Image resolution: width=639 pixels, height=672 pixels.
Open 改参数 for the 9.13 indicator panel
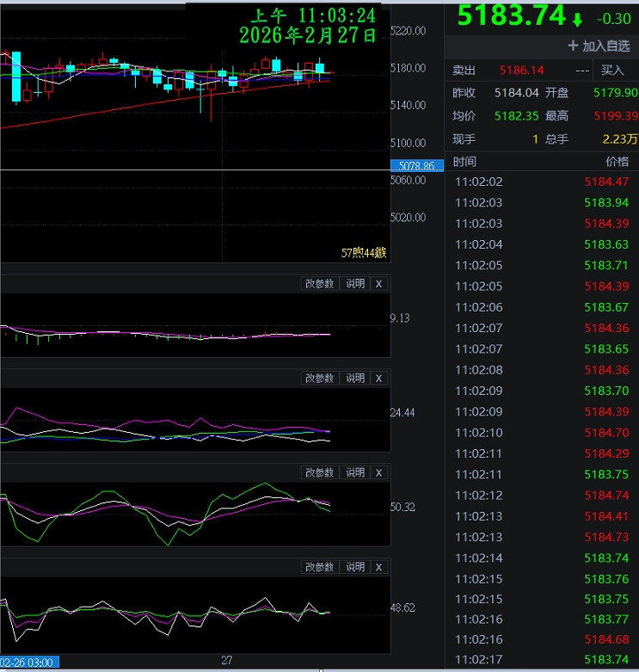pos(319,284)
